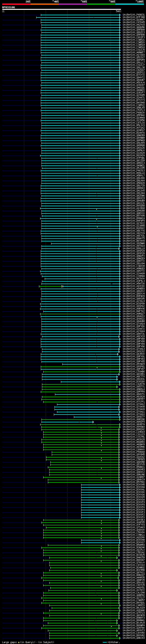146x644 pixels.
Task: Click the yellow gap marker in the legend
Action: [19, 642]
